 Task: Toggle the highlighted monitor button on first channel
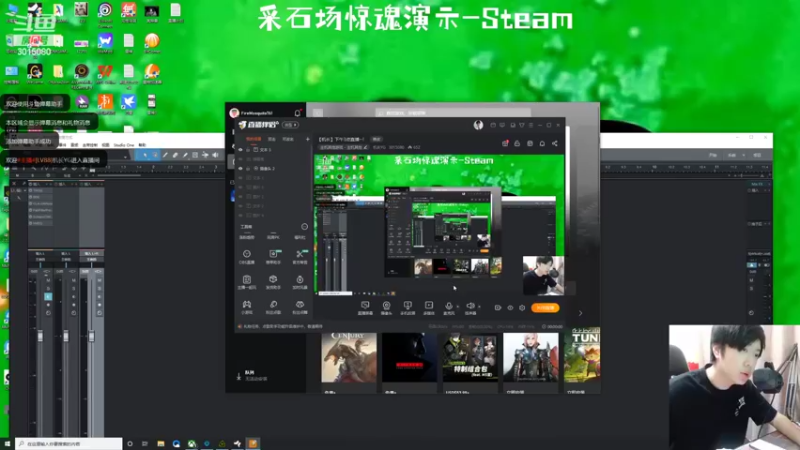[x=48, y=296]
